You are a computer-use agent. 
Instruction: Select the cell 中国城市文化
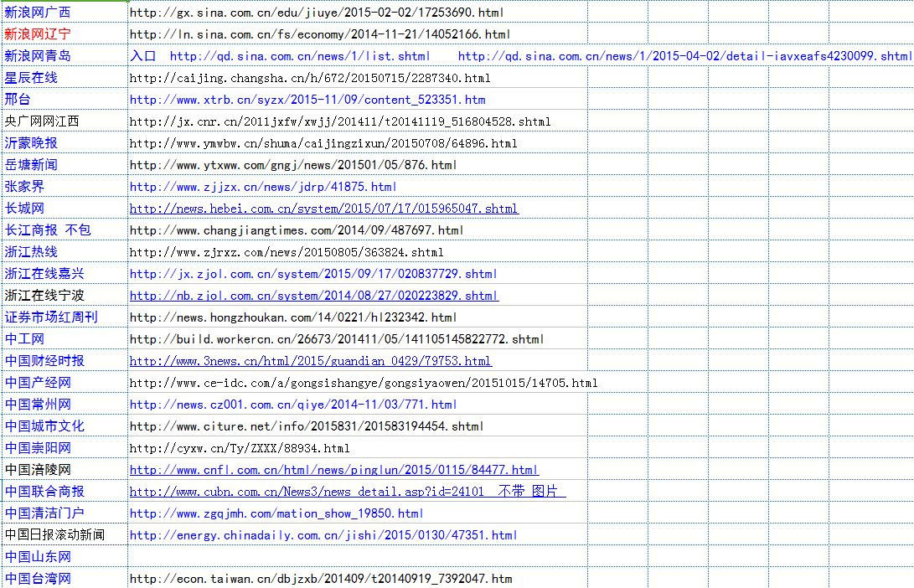click(65, 426)
